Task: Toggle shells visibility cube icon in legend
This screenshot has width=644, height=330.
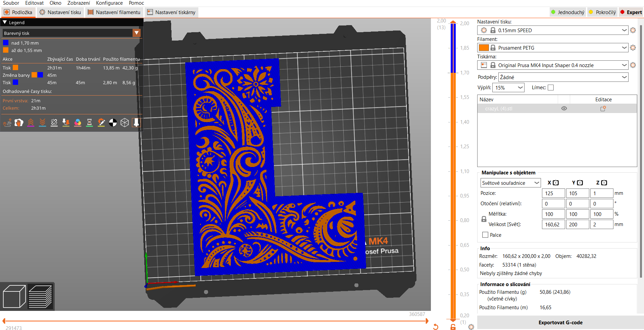Action: pyautogui.click(x=125, y=123)
